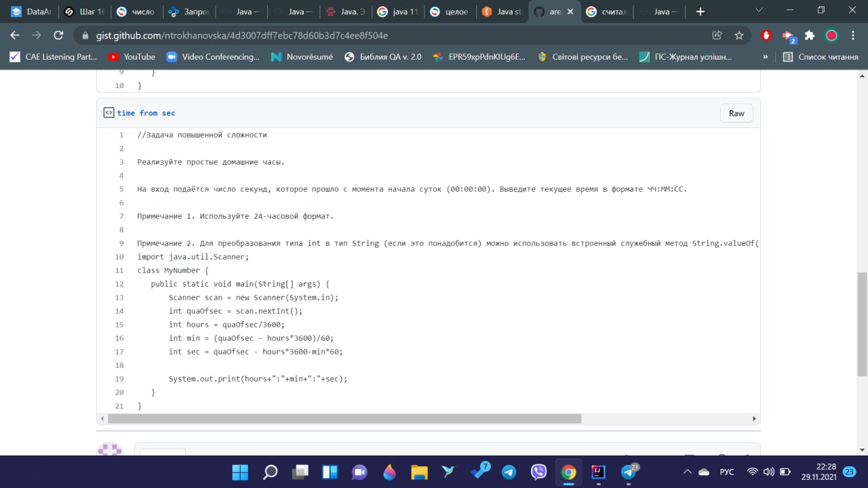Click the share page icon in address bar
Screen dimensions: 868x488
(x=717, y=35)
